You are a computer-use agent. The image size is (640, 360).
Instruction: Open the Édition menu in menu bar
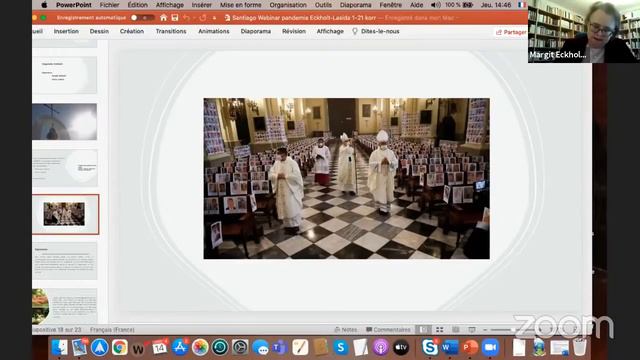[x=138, y=5]
